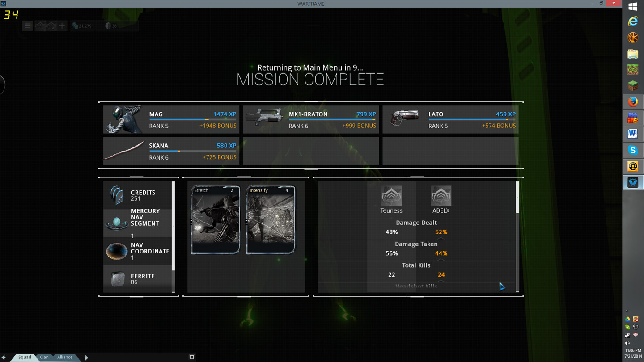This screenshot has width=644, height=362.
Task: Click ADELX player avatar icon
Action: click(x=441, y=196)
